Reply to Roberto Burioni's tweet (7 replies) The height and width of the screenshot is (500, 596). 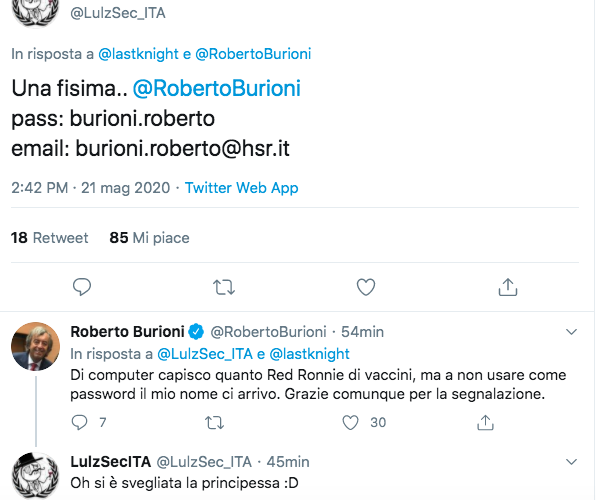pyautogui.click(x=79, y=422)
